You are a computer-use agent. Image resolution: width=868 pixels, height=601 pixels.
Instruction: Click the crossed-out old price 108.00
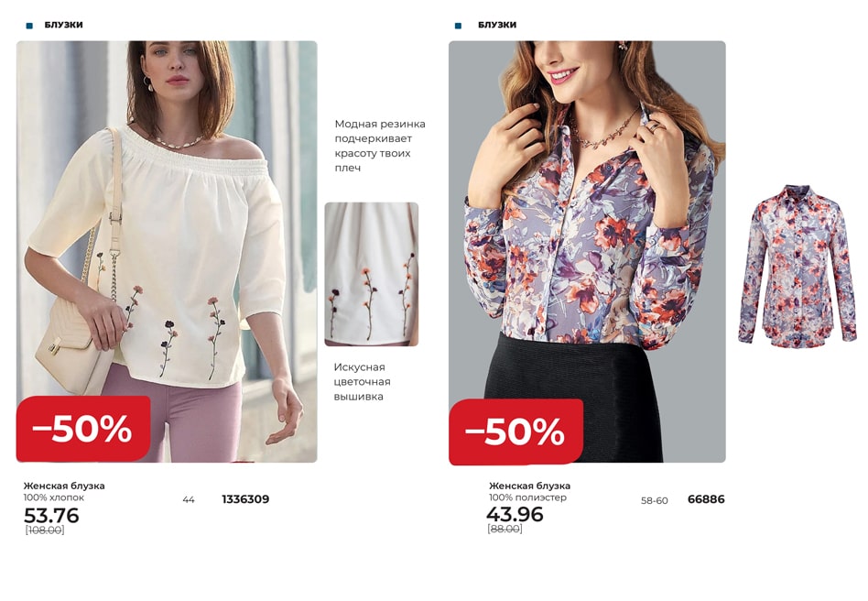pos(45,530)
